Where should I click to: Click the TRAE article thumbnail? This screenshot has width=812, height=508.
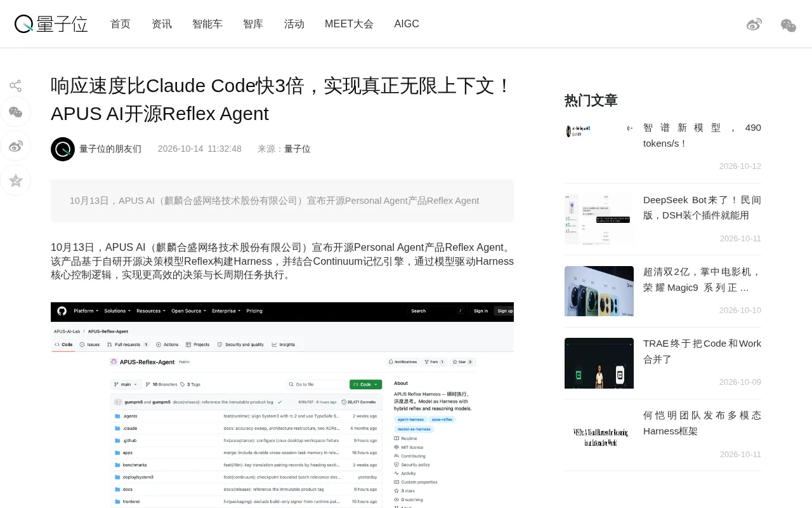(599, 363)
